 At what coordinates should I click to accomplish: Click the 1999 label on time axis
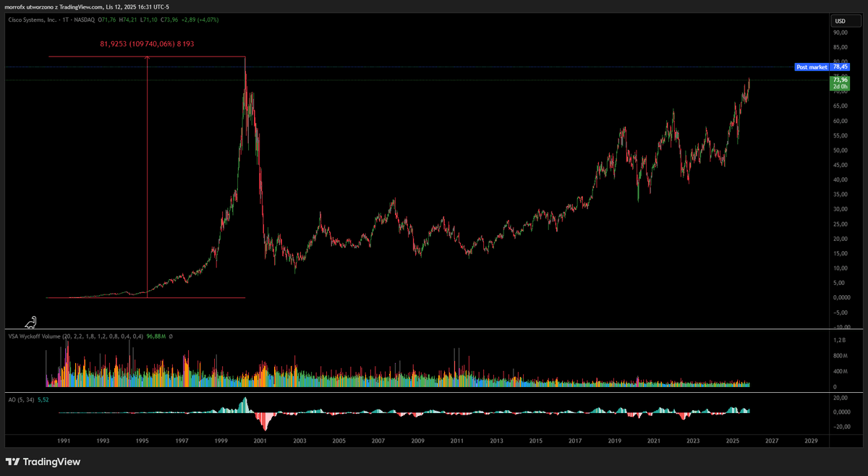(x=221, y=441)
